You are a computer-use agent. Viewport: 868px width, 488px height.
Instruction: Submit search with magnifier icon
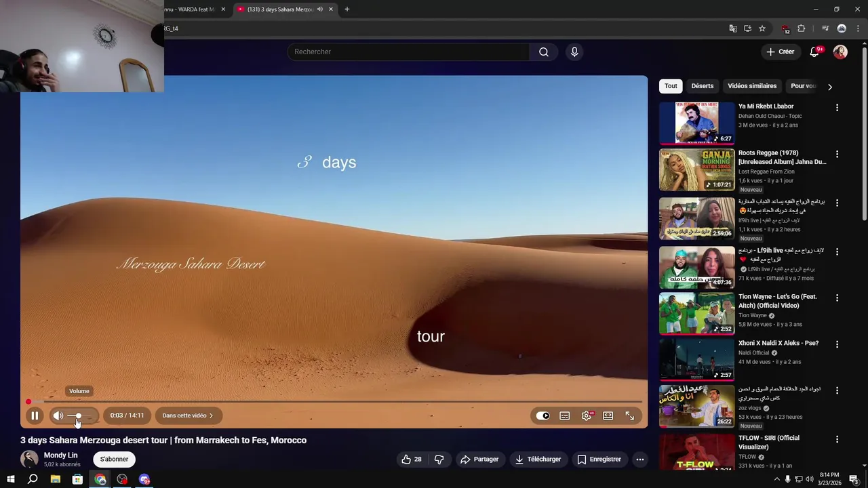click(544, 52)
